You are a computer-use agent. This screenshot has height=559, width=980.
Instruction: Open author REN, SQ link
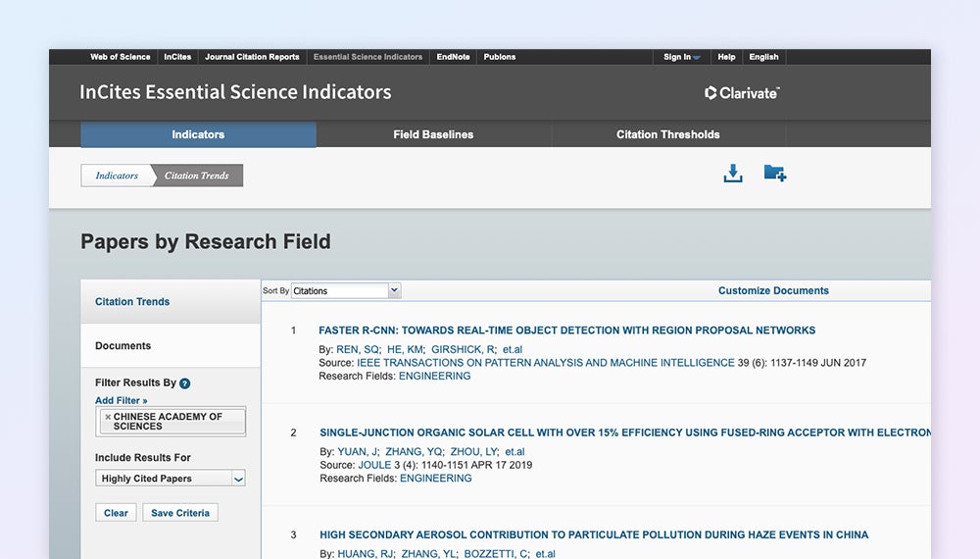pyautogui.click(x=357, y=349)
